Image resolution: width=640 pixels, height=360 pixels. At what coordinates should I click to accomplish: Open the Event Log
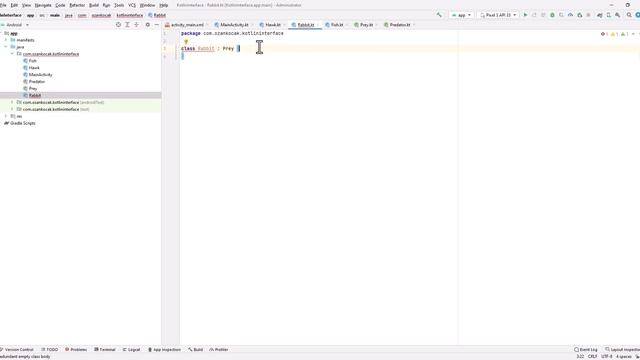click(x=586, y=349)
